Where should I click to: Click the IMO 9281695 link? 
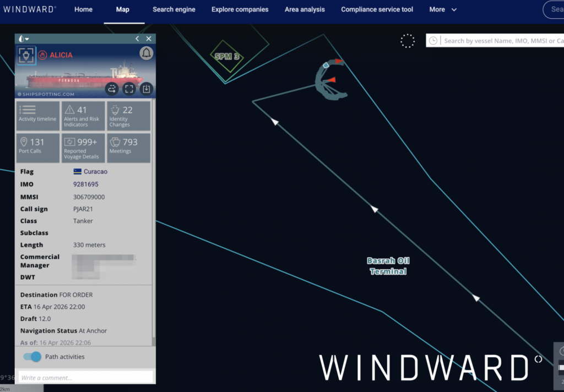(86, 184)
